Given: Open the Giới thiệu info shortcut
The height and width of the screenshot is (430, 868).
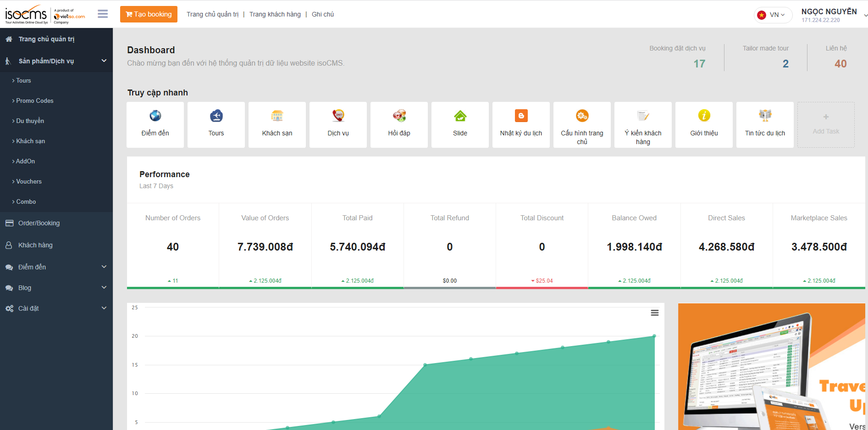Looking at the screenshot, I should (704, 125).
